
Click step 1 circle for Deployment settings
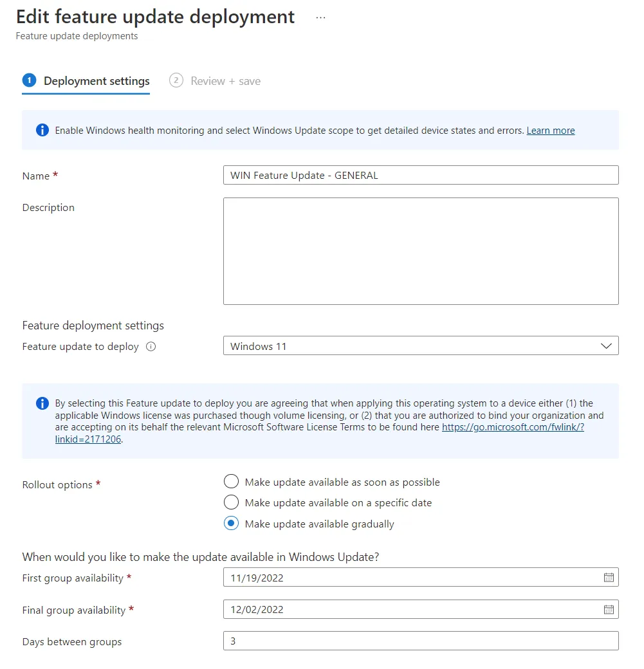29,80
